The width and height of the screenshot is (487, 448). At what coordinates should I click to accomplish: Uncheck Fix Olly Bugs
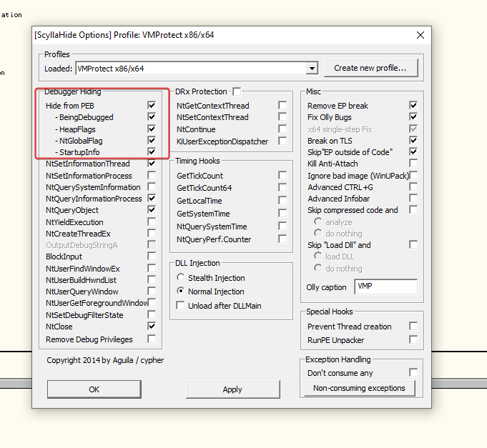[413, 117]
